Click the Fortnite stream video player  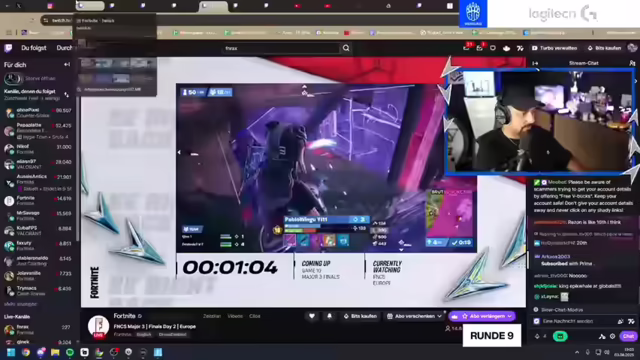tap(303, 182)
